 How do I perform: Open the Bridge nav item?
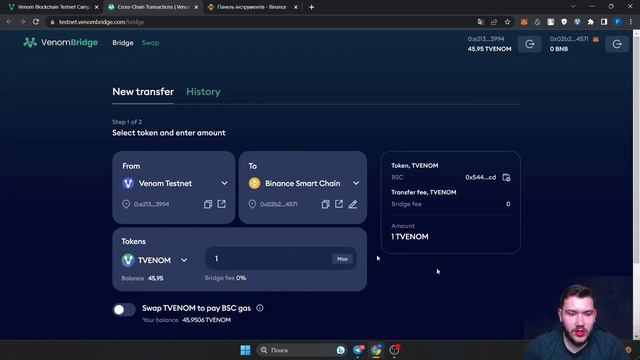pos(123,43)
